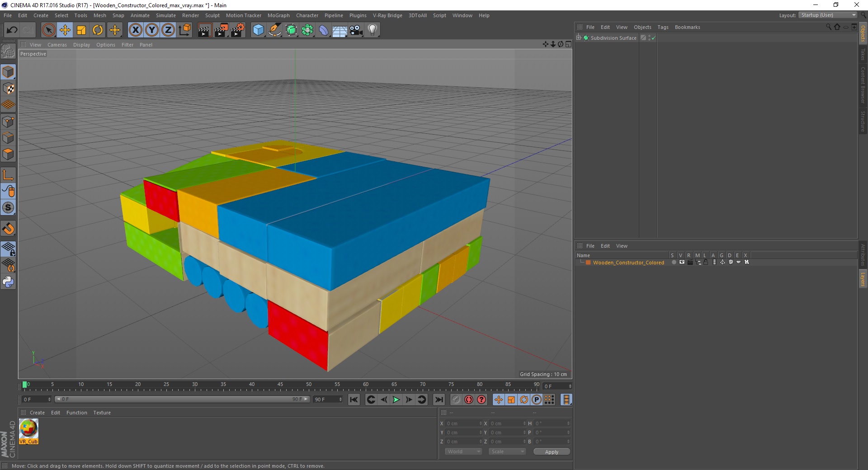The height and width of the screenshot is (470, 868).
Task: Switch to Content Browser side tab
Action: pyautogui.click(x=863, y=85)
